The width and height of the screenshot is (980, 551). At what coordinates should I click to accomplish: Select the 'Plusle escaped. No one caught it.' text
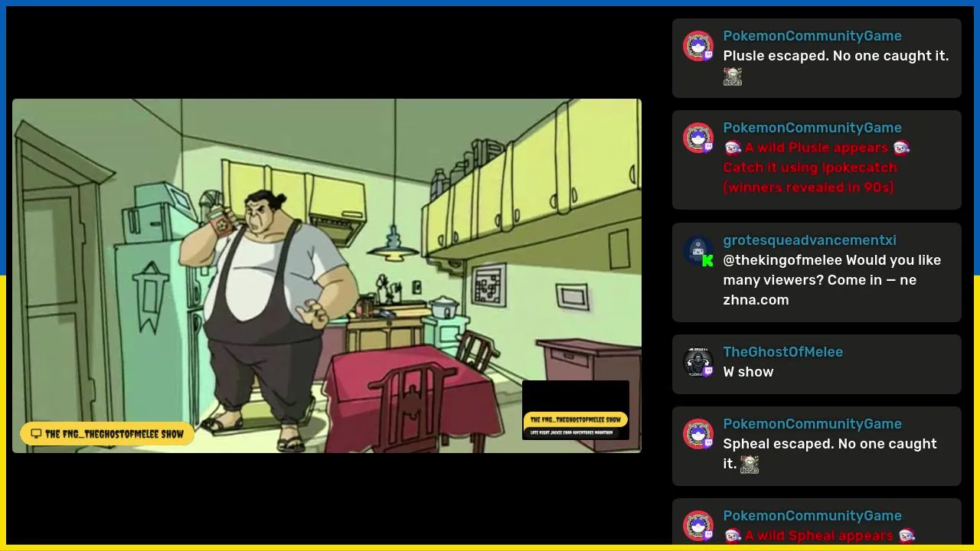point(836,56)
